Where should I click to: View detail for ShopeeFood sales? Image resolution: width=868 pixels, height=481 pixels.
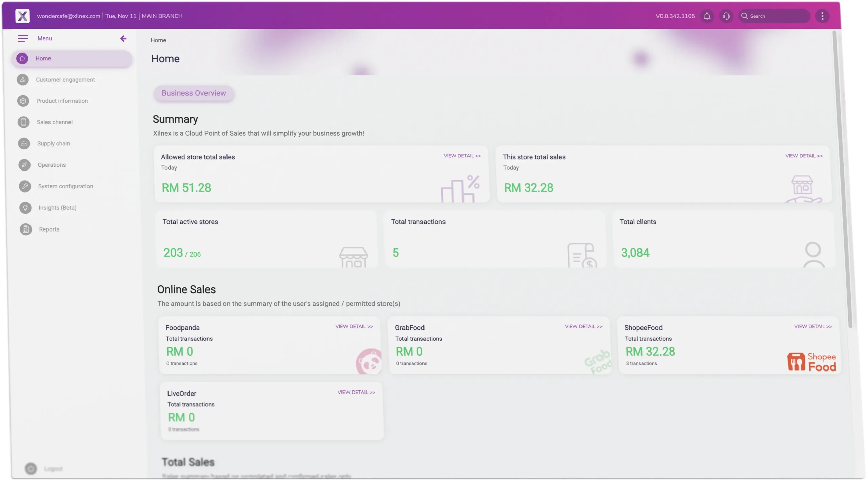[813, 326]
